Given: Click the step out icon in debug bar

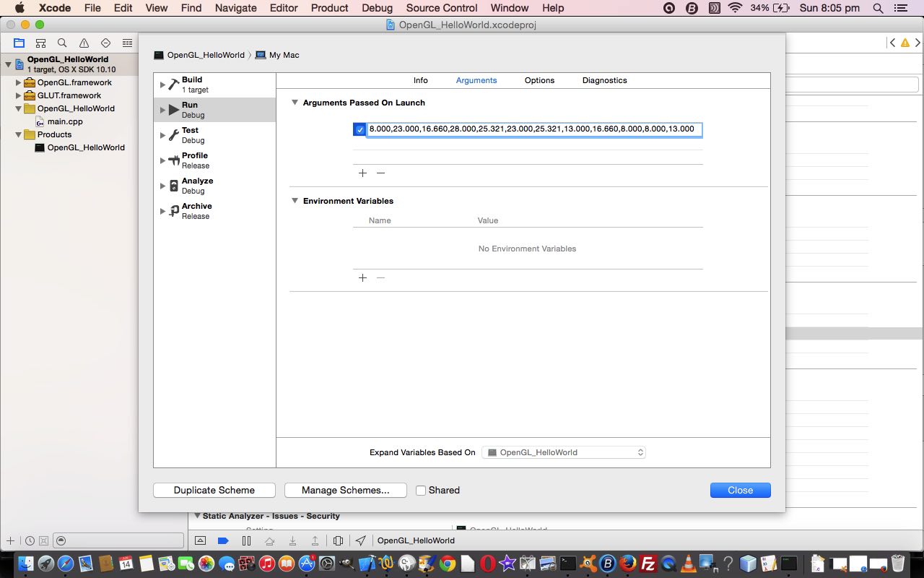Looking at the screenshot, I should (315, 540).
